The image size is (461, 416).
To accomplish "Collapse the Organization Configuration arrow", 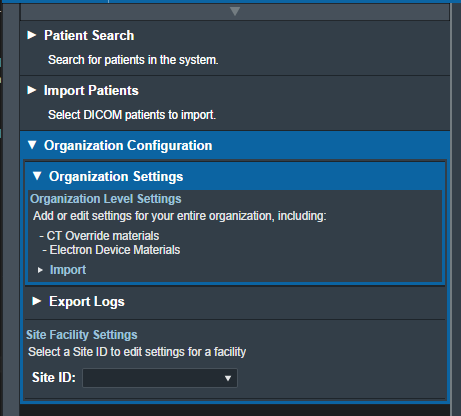I will pyautogui.click(x=32, y=145).
